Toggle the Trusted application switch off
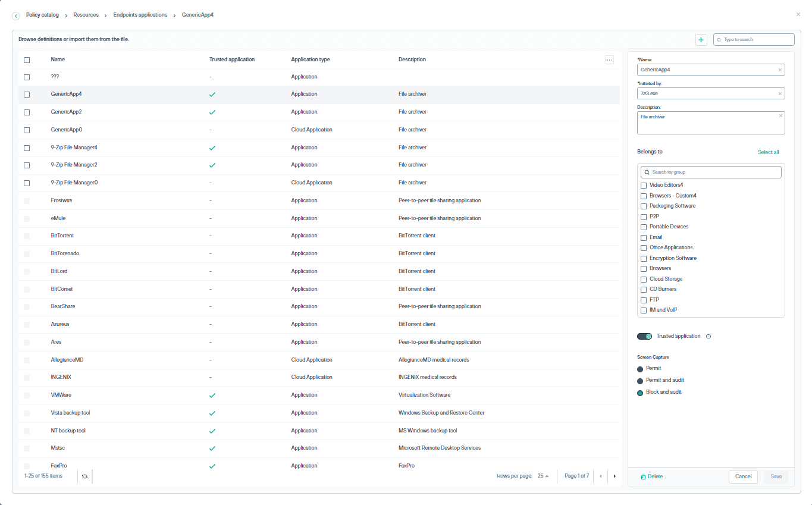 pos(644,336)
